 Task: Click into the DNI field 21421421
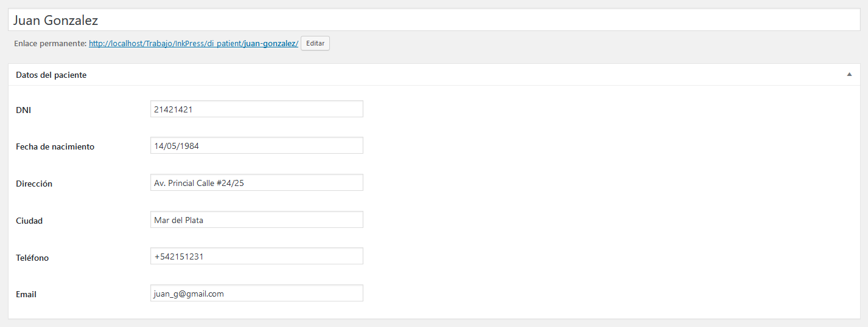tap(257, 109)
